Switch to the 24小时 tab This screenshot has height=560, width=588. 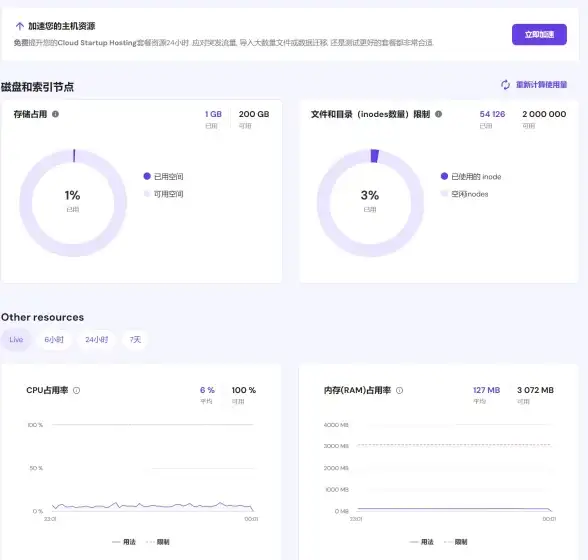[x=96, y=340]
